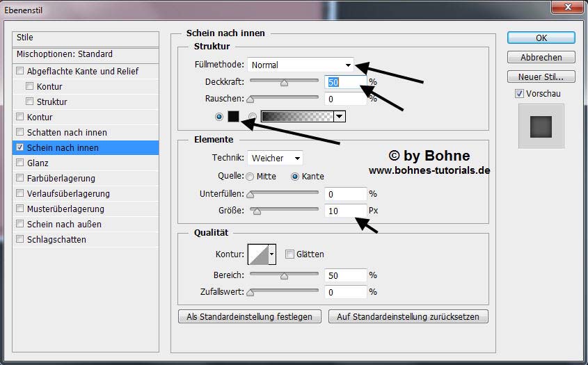Click the layer style preview thumbnail

(541, 127)
